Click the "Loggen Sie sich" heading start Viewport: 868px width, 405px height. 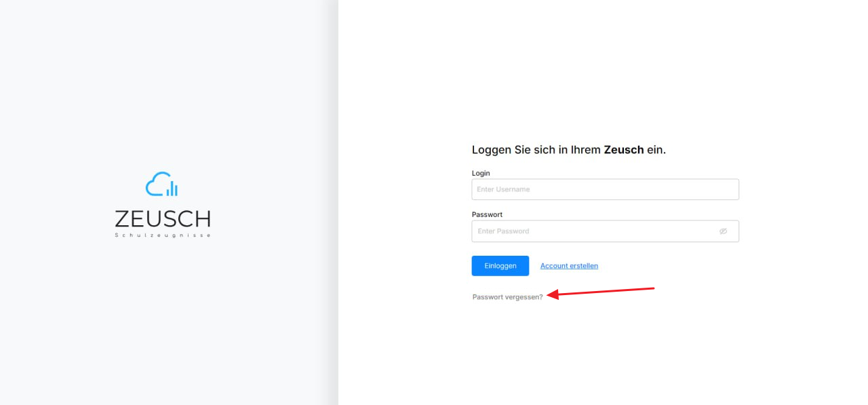coord(501,150)
